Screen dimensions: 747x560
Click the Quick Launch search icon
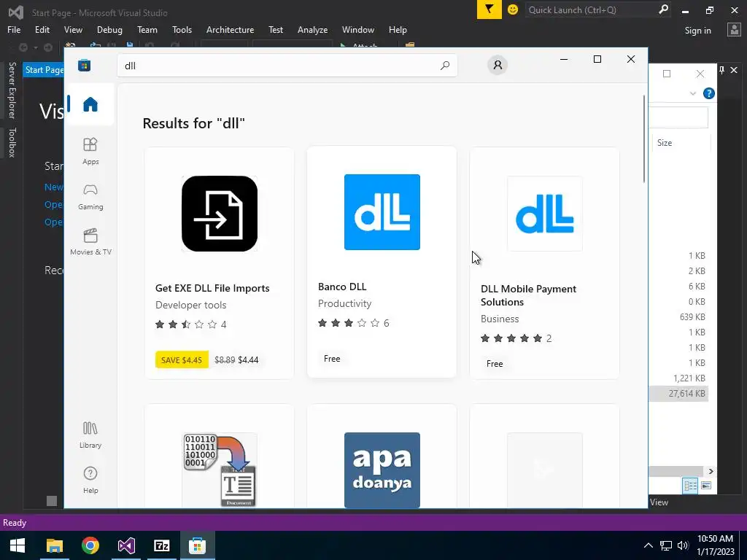pos(662,9)
